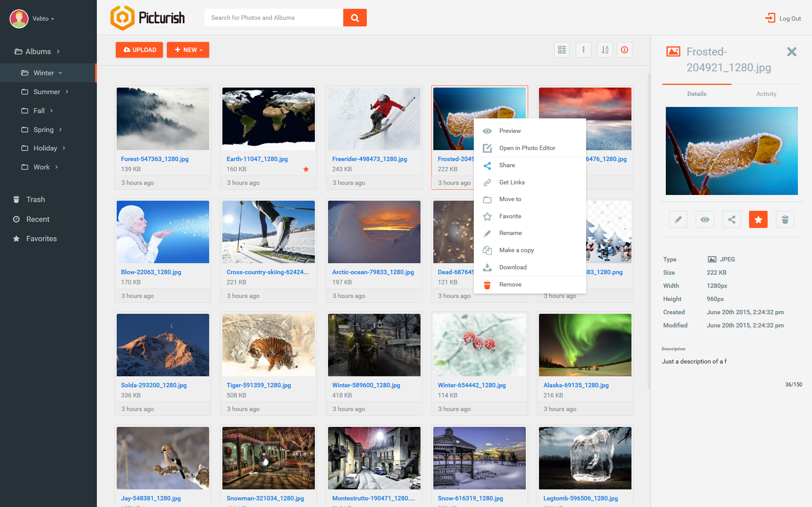Open Montestrutto-190471_1280 file link
812x507 pixels.
(x=373, y=498)
